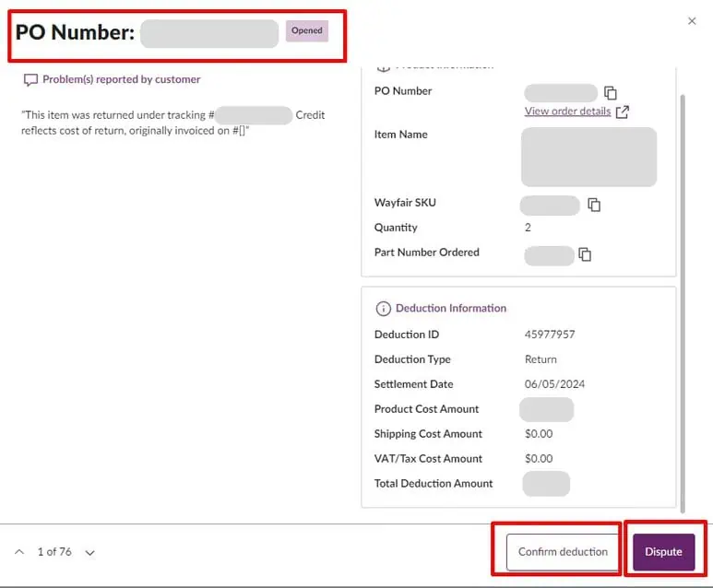713x588 pixels.
Task: Click the customer return tracking comment text
Action: 172,123
